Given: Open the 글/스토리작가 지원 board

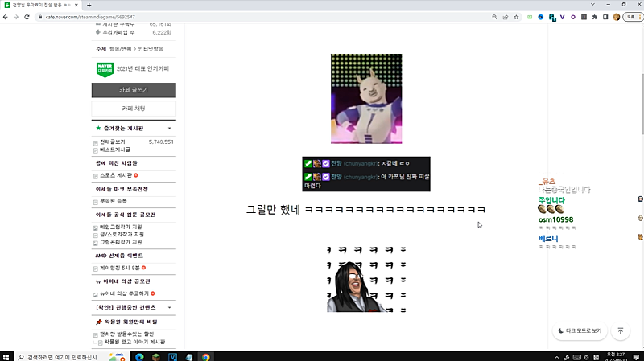Looking at the screenshot, I should [122, 234].
